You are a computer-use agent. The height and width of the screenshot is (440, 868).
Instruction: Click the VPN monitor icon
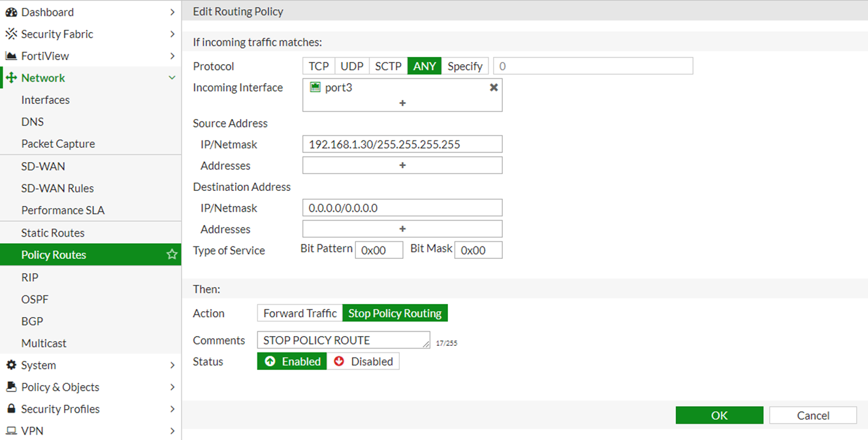coord(11,431)
